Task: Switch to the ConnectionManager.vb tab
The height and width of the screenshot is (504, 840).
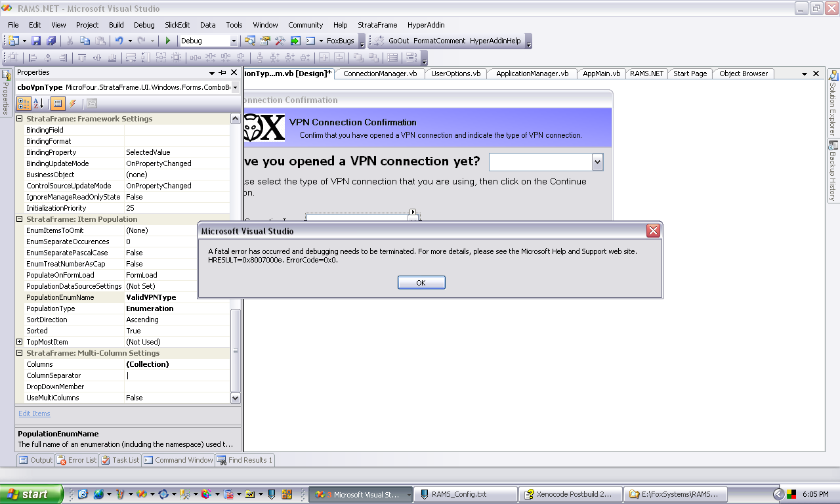Action: coord(380,73)
